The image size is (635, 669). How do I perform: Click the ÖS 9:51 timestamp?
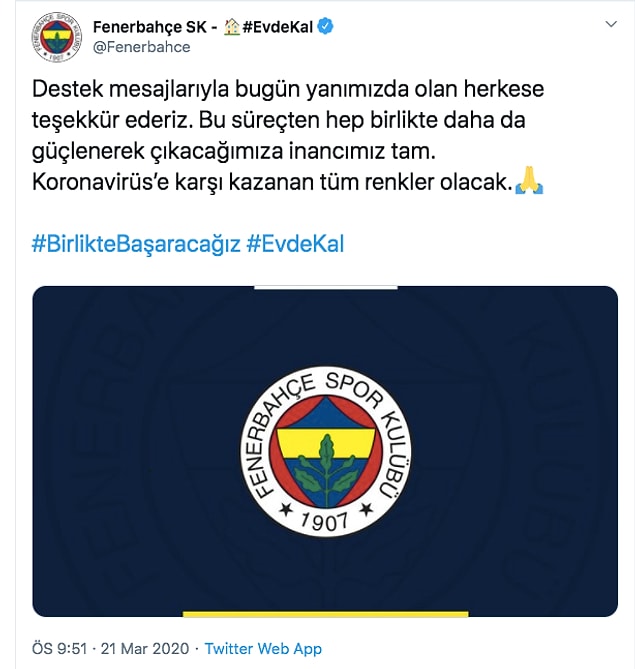click(60, 649)
